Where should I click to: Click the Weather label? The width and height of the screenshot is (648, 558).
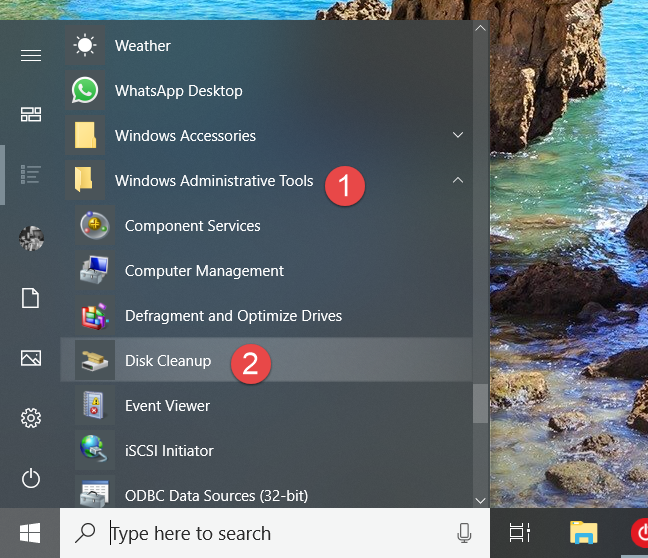[143, 45]
